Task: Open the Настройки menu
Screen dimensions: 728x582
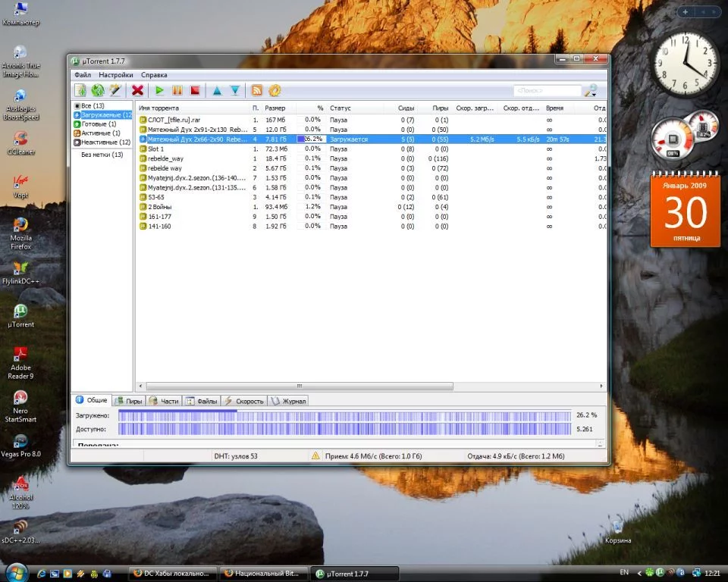Action: coord(115,75)
